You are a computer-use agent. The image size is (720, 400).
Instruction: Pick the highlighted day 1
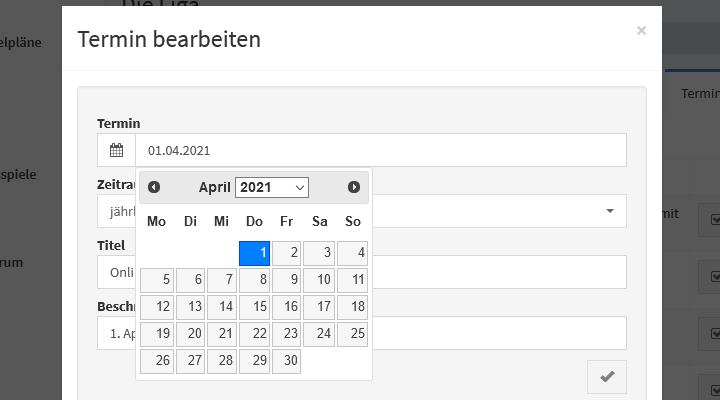coord(254,253)
